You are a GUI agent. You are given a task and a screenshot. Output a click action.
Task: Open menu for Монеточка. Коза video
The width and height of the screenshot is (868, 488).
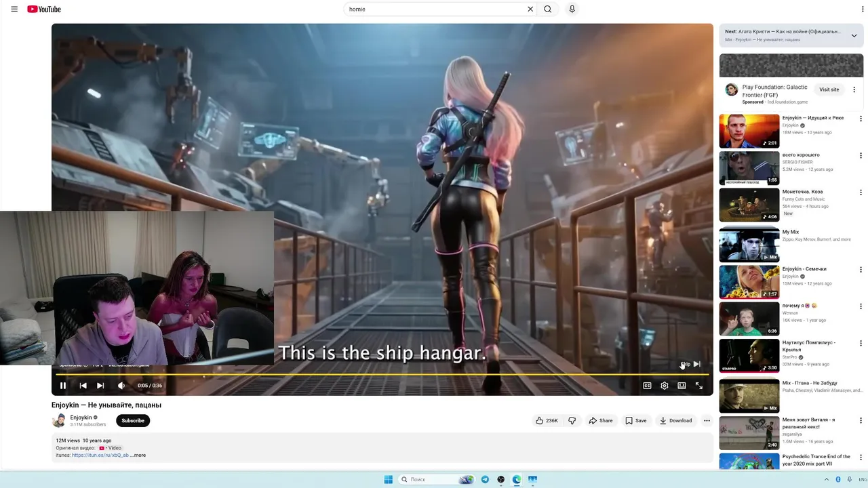coord(861,192)
